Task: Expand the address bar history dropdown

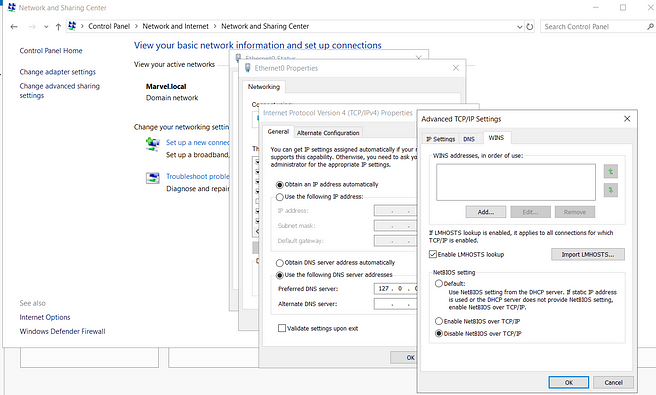Action: pos(520,27)
